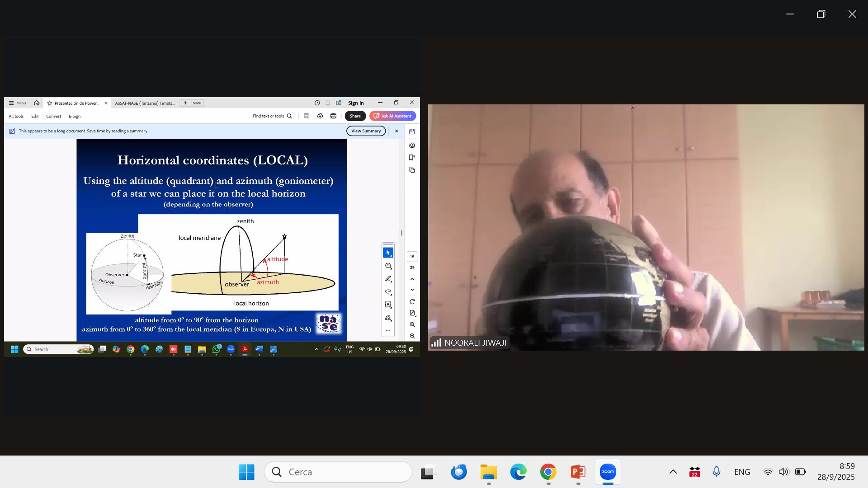This screenshot has width=868, height=488.
Task: Toggle the active arrow selection tool
Action: pyautogui.click(x=388, y=253)
